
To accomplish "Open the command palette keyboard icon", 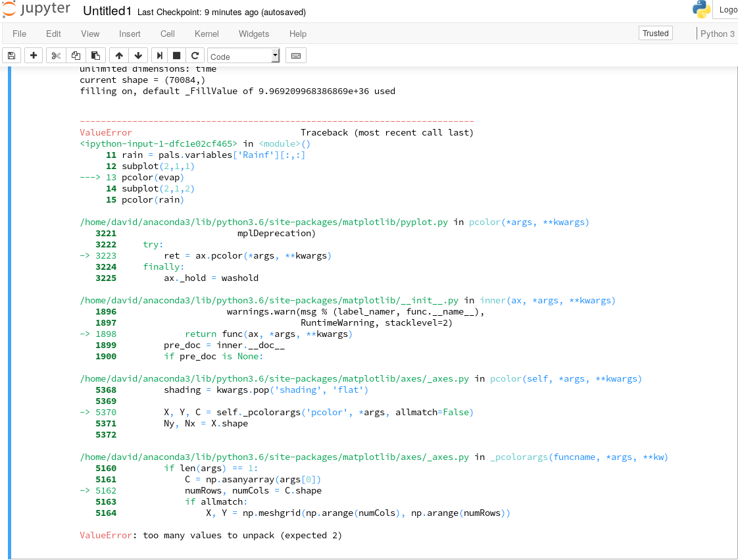I will pyautogui.click(x=295, y=55).
